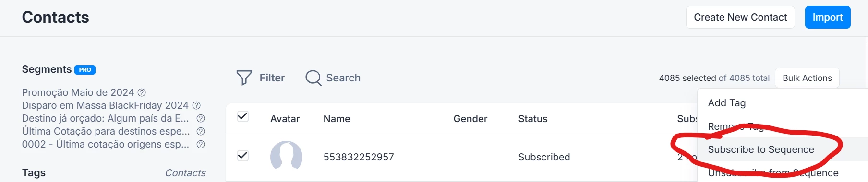Select Unsubscribe from Sequence option
868x182 pixels.
pos(773,173)
